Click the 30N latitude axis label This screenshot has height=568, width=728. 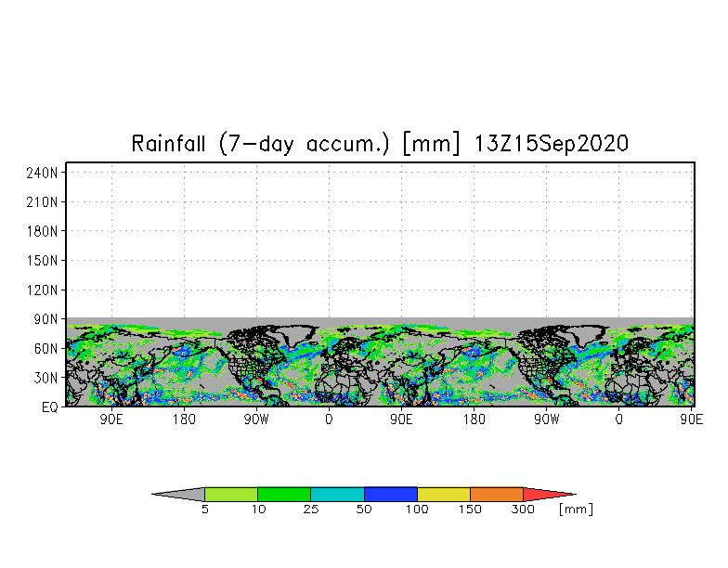point(46,378)
